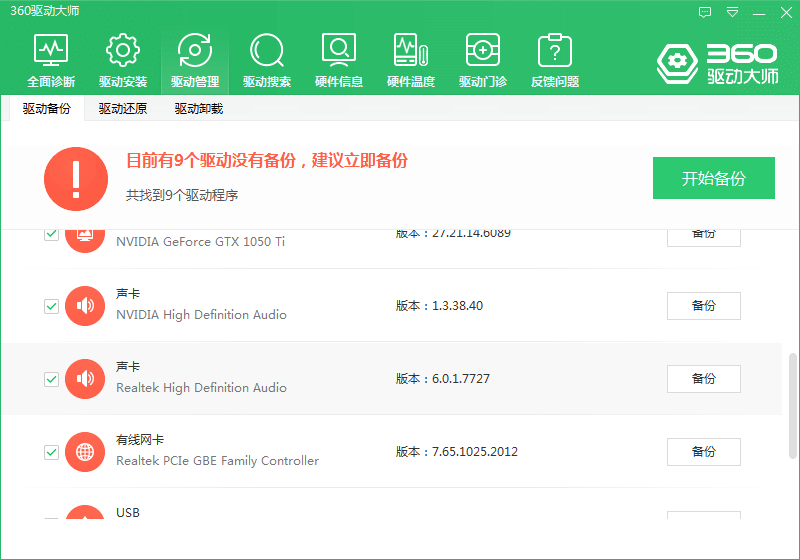Screen dimensions: 800x560
Task: Open the message feedback icon in title bar
Action: pyautogui.click(x=705, y=12)
